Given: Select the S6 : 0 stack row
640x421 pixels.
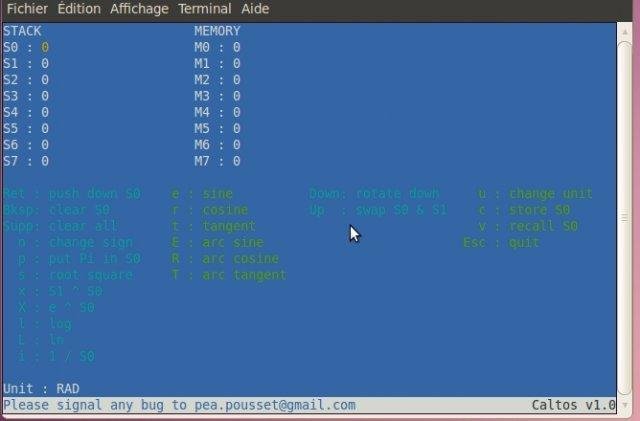Looking at the screenshot, I should coord(26,145).
